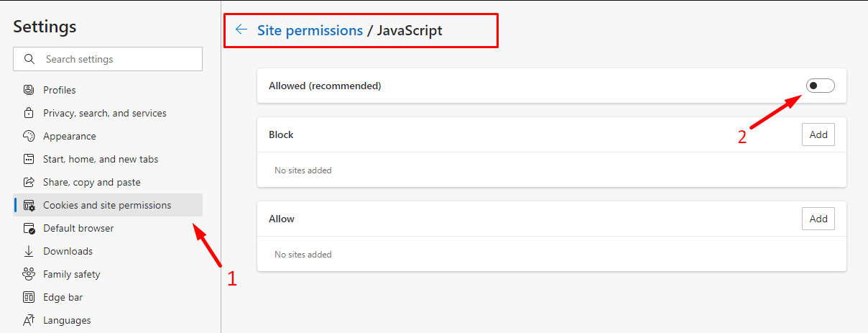This screenshot has height=333, width=868.
Task: Click the Profiles icon in sidebar
Action: [x=29, y=90]
